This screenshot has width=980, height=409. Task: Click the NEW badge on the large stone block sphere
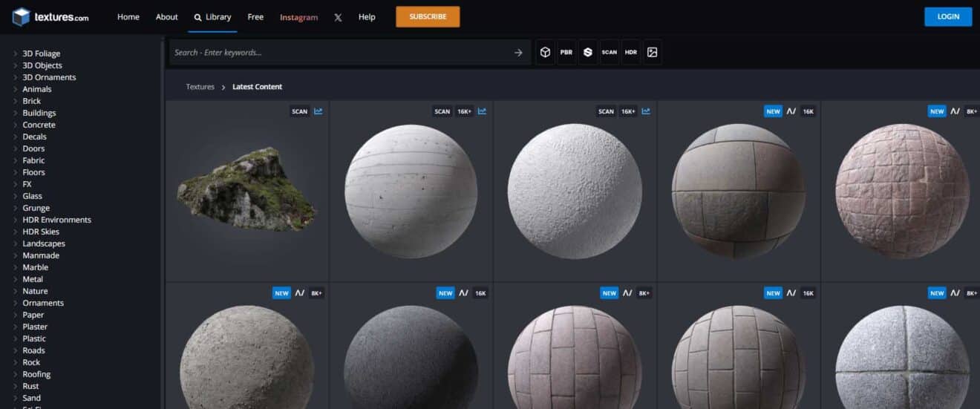point(774,111)
